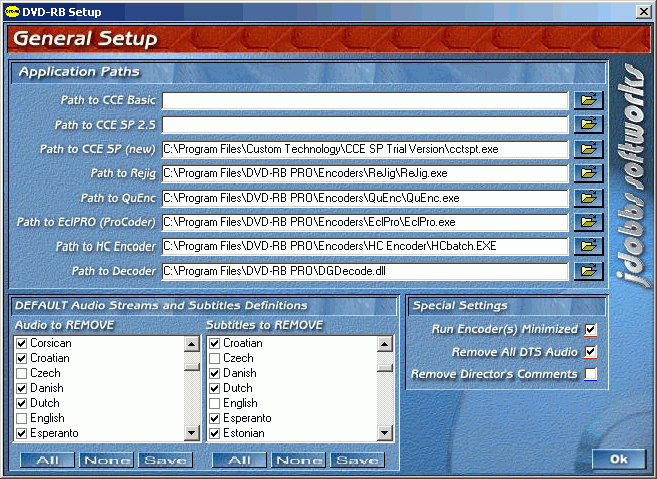The image size is (657, 479).
Task: Click the Path to HC Encoder field
Action: click(365, 246)
